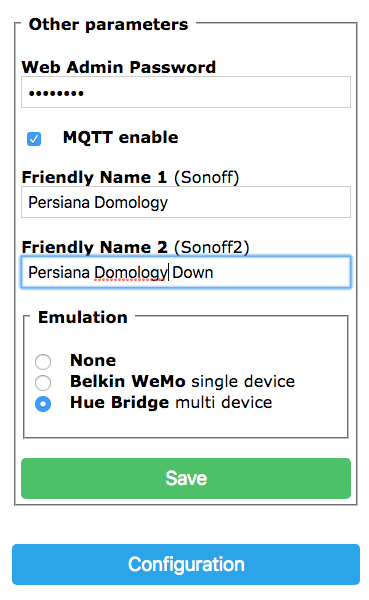The height and width of the screenshot is (600, 369).
Task: Click the MQTT enable label text
Action: tap(121, 137)
